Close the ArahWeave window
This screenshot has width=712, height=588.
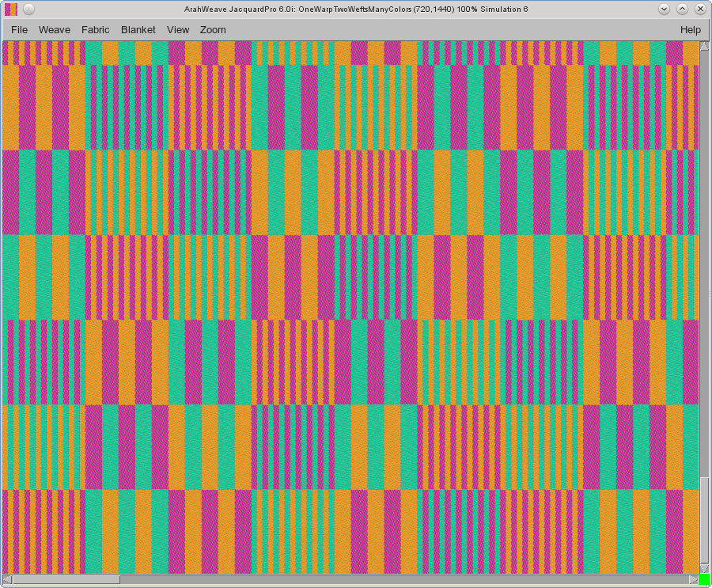click(700, 9)
